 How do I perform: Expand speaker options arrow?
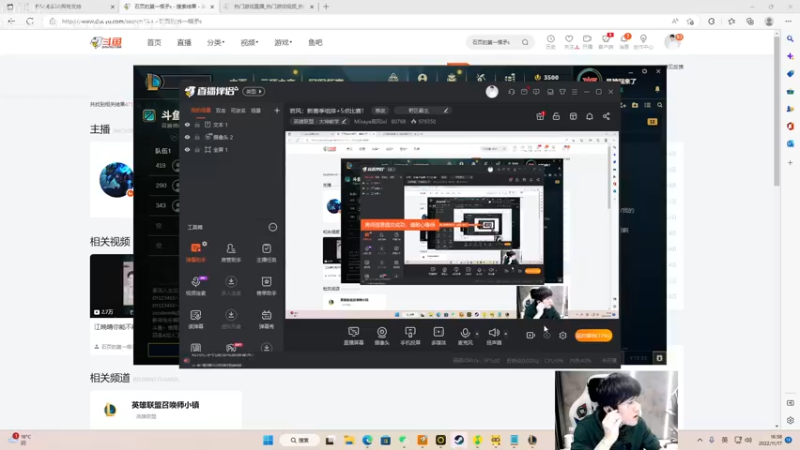click(506, 334)
